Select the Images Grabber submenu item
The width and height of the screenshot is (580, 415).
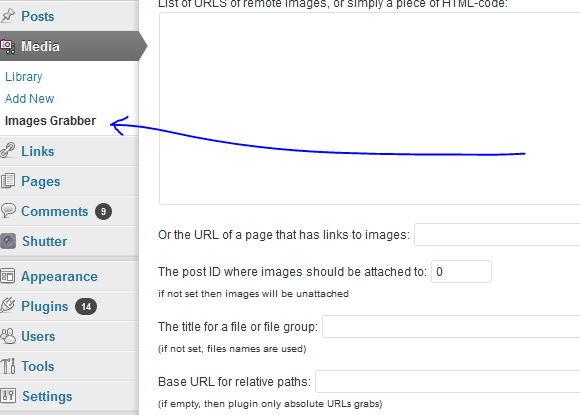(x=50, y=121)
